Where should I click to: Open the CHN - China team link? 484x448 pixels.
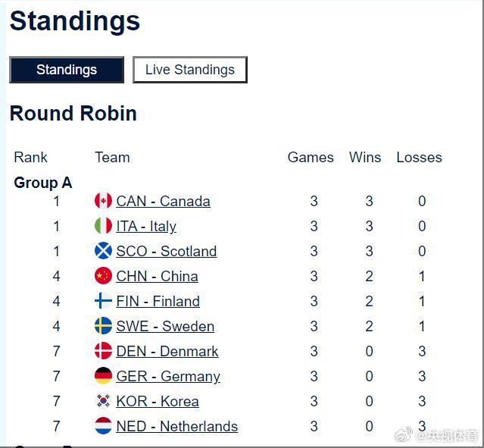pyautogui.click(x=157, y=277)
